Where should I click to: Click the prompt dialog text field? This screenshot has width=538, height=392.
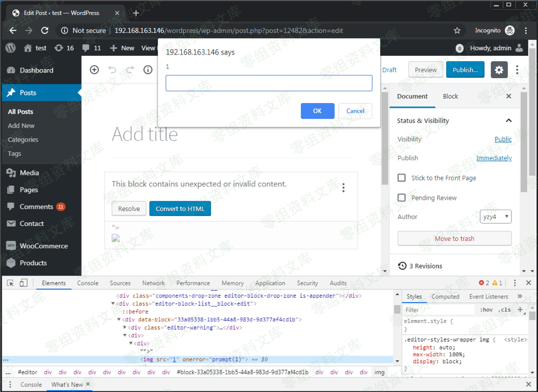(269, 83)
